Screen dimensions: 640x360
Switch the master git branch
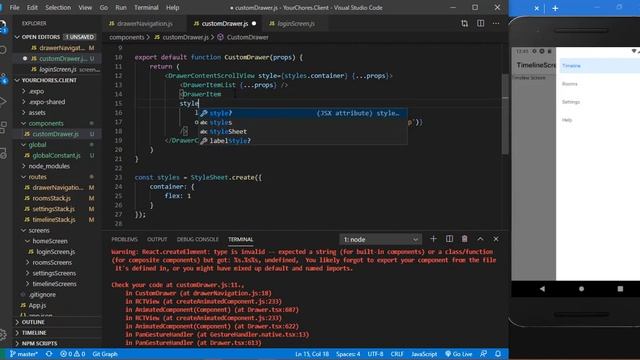coord(24,354)
